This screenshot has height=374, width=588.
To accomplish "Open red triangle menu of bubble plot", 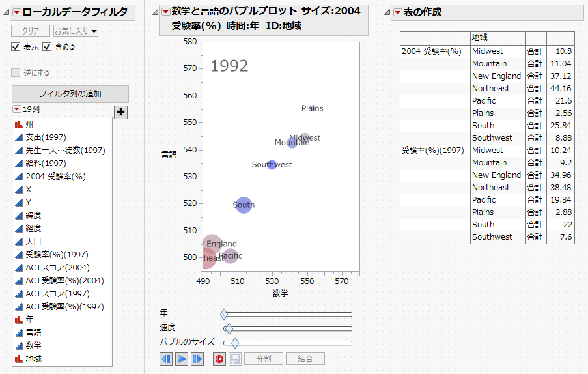I will tap(166, 12).
